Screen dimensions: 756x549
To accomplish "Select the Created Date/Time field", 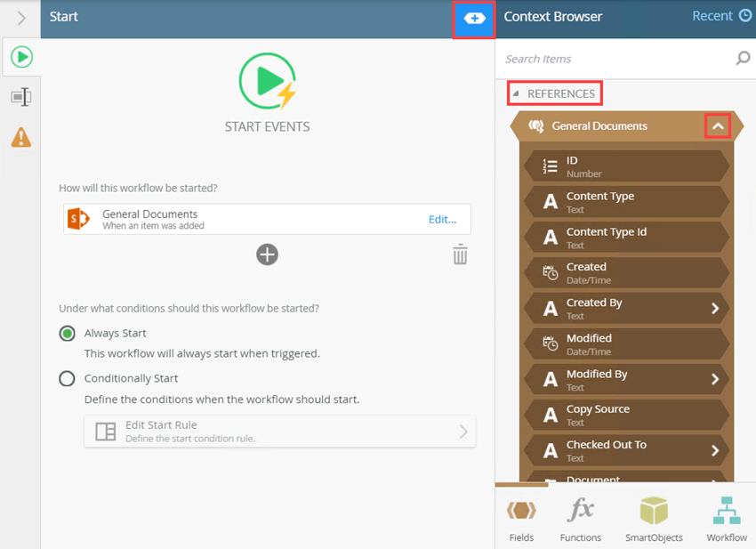I will point(627,273).
